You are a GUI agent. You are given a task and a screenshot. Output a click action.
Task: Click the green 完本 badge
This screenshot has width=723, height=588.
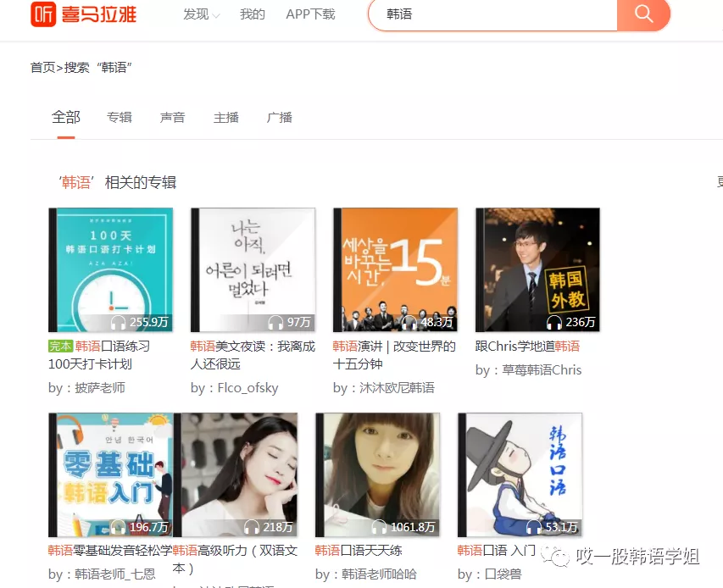(x=60, y=347)
